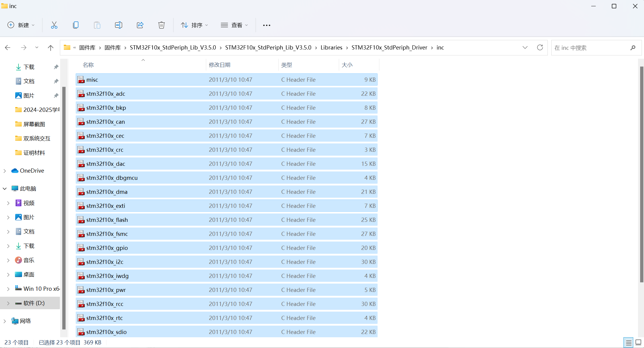The height and width of the screenshot is (348, 644).
Task: Go back with the left arrow
Action: 8,47
